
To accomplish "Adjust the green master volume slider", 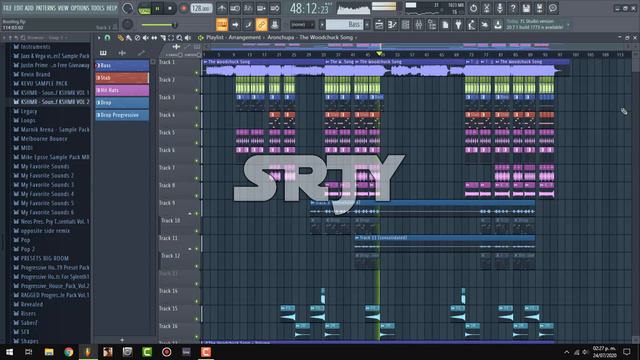I will 159,25.
